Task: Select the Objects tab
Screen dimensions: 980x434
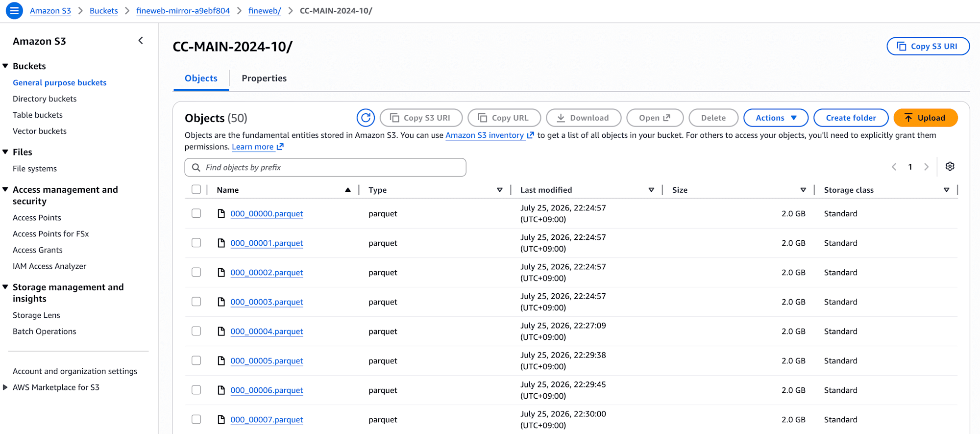Action: click(201, 78)
